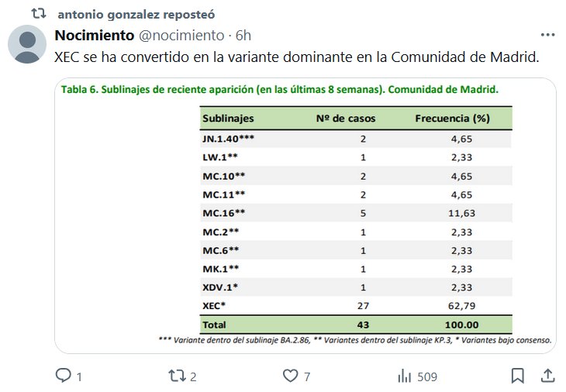This screenshot has width=566, height=392.
Task: Click the tweet text about XEC variant
Action: click(x=295, y=58)
